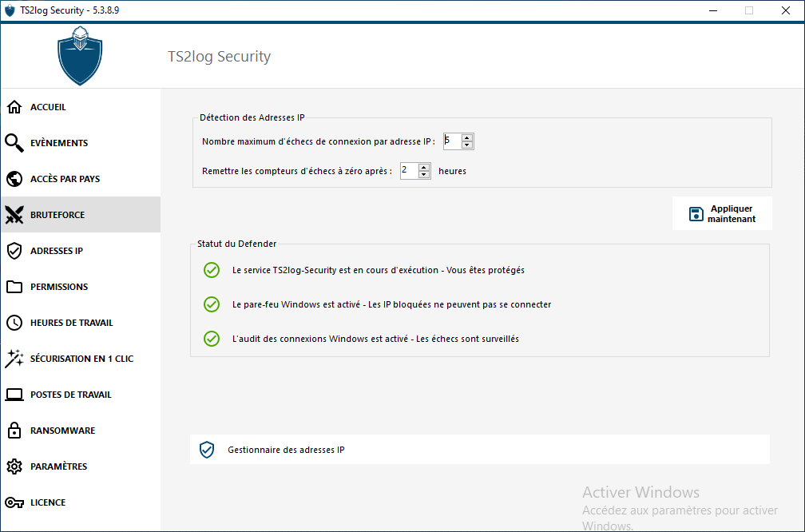Click the Accès par pays globe icon

14,179
